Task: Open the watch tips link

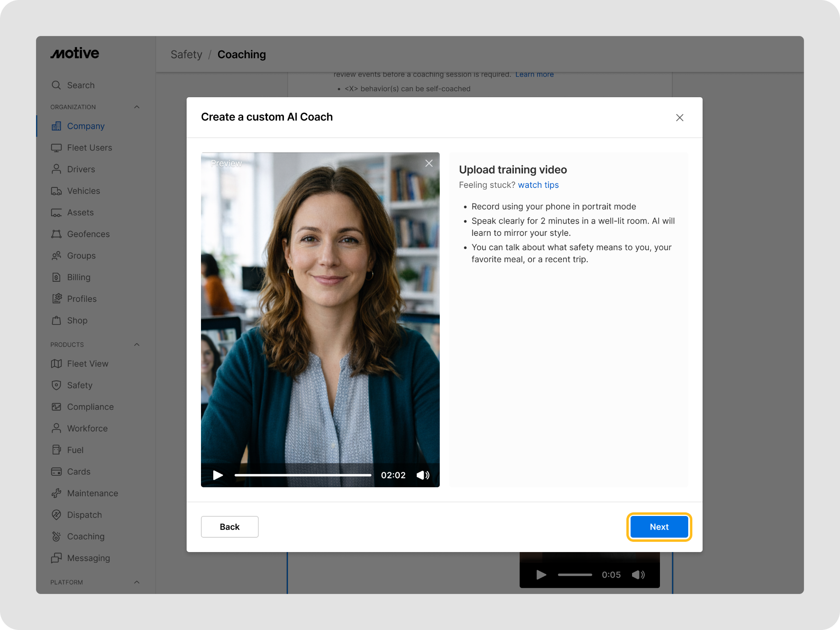Action: coord(538,185)
